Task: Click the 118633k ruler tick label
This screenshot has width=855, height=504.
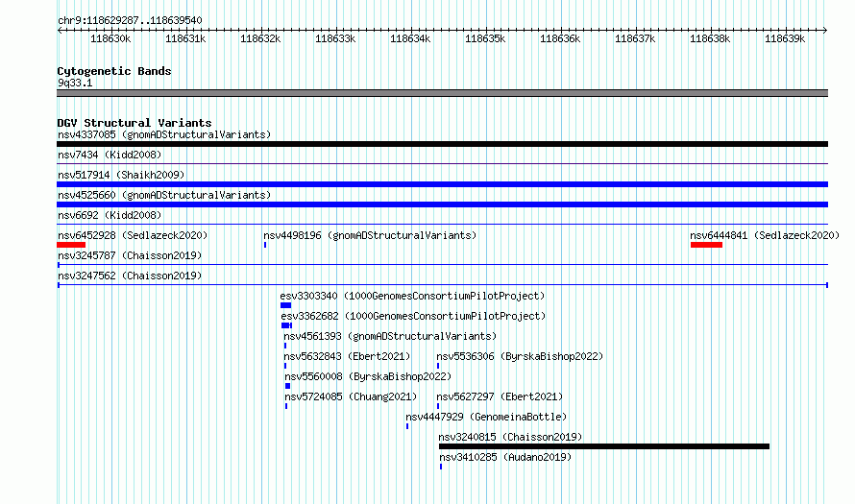Action: tap(335, 38)
